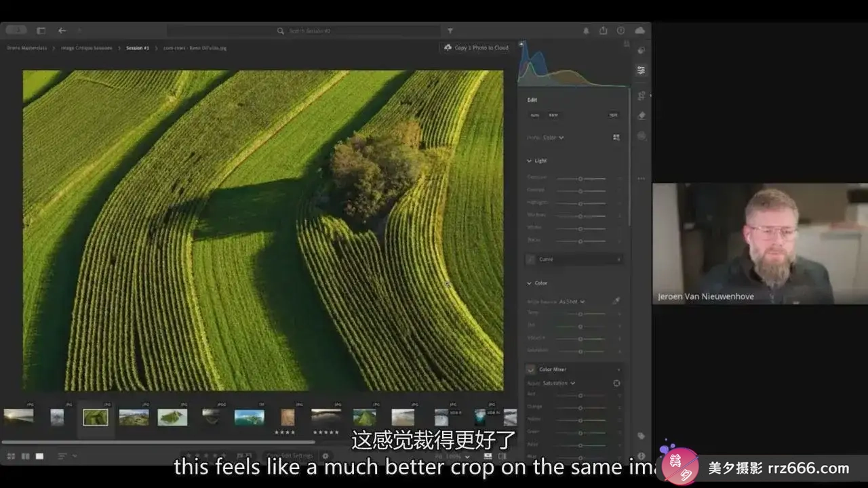Image resolution: width=868 pixels, height=488 pixels.
Task: Toggle the HDR edit mode button
Action: click(x=613, y=115)
